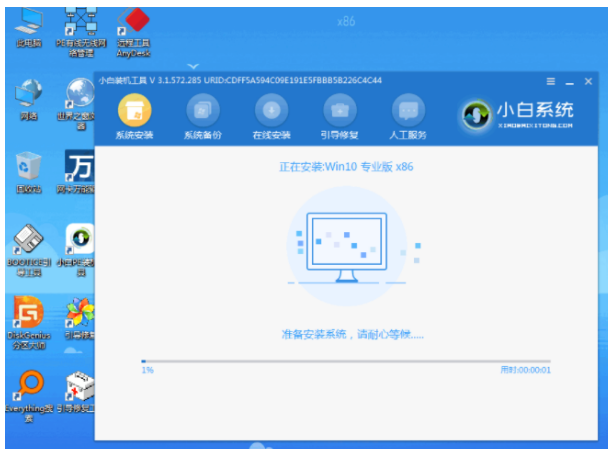Open the 人工服务 tab
Screen dimensions: 608x449
pyautogui.click(x=408, y=116)
